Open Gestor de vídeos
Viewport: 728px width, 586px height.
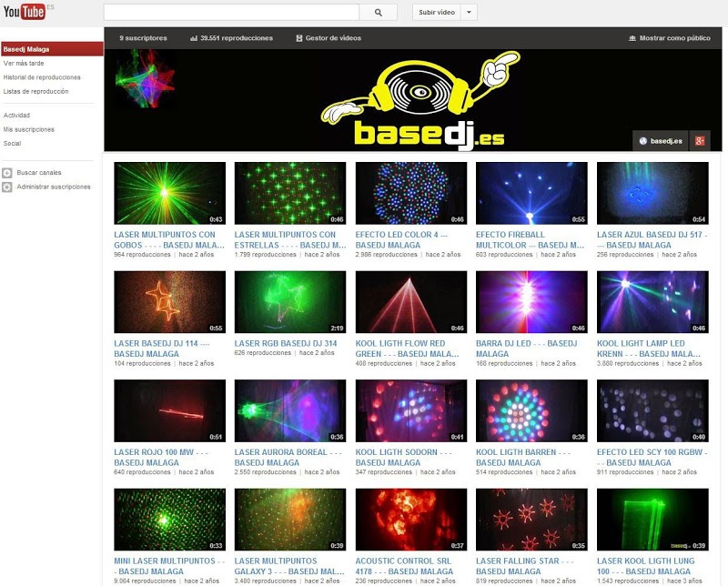coord(329,38)
